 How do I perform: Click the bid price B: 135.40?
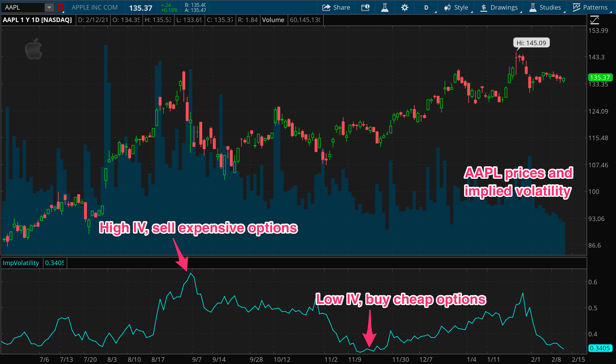pos(195,5)
